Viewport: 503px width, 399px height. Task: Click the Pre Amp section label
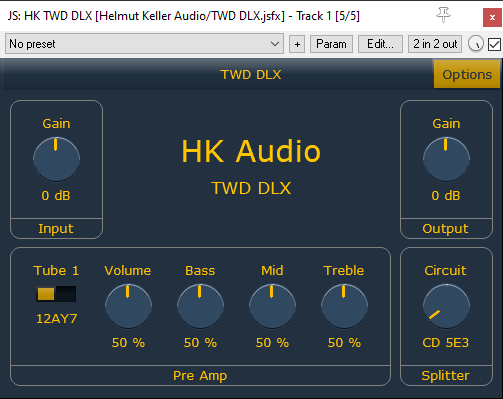[x=200, y=376]
